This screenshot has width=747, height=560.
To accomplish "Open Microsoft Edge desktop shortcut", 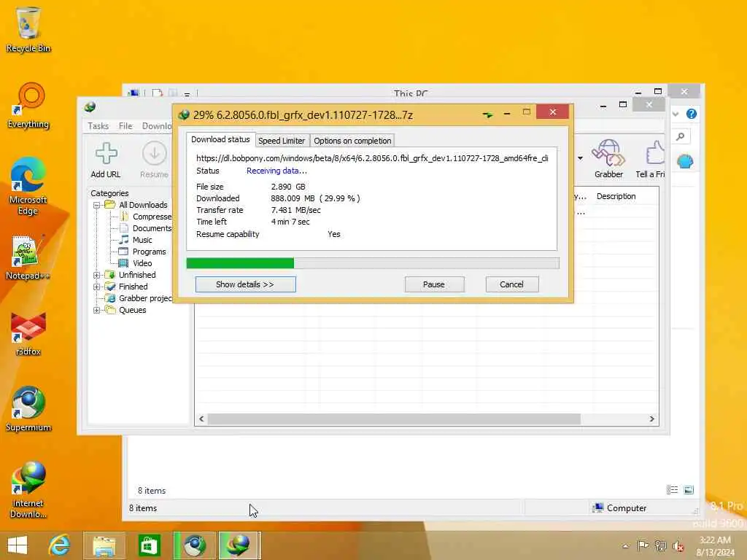I will click(x=28, y=186).
